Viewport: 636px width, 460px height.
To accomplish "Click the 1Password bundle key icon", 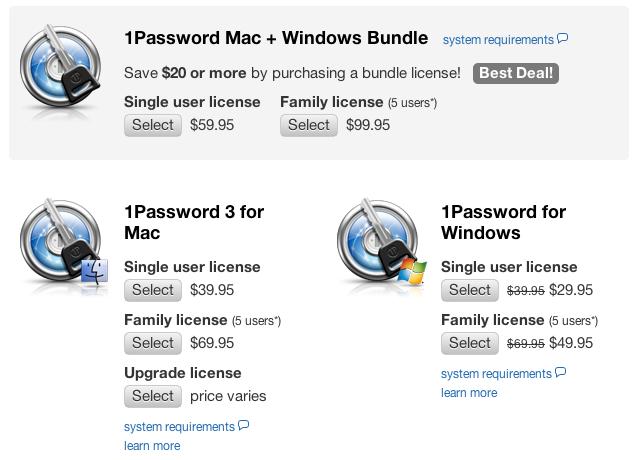I will point(60,65).
